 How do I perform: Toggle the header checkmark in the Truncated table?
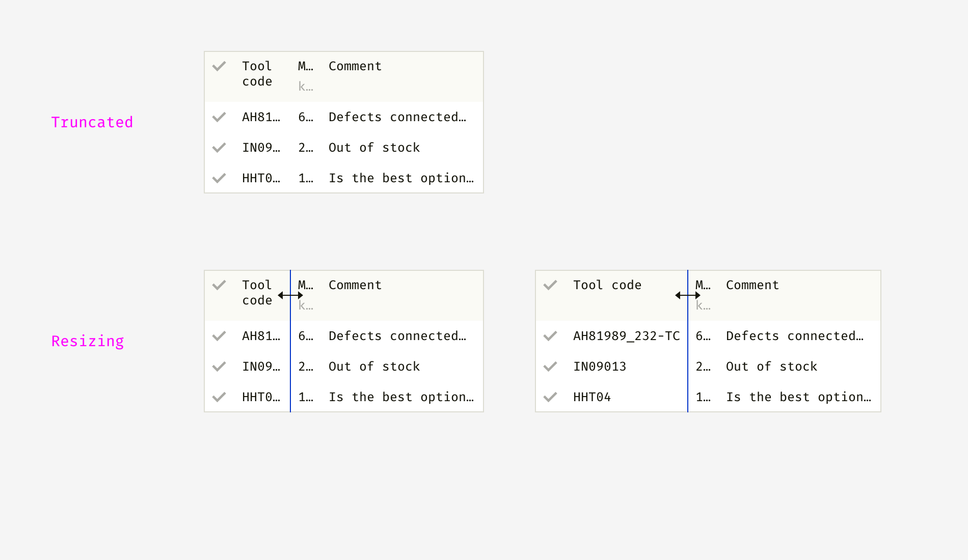(x=219, y=66)
